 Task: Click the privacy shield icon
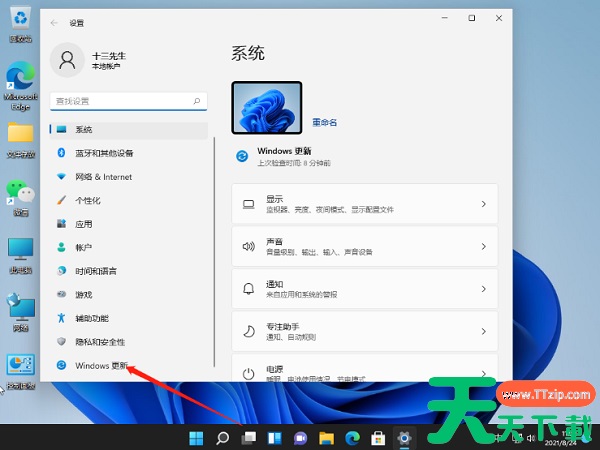61,341
